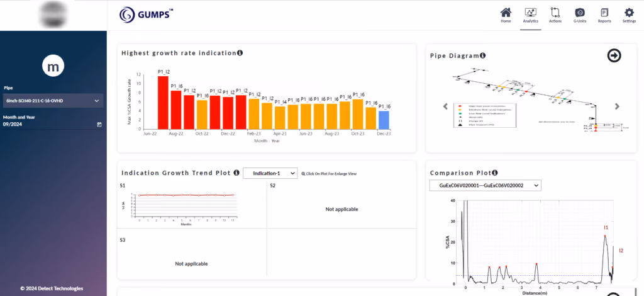644x296 pixels.
Task: Click the I1 peak label on comparison plot
Action: coord(606,227)
